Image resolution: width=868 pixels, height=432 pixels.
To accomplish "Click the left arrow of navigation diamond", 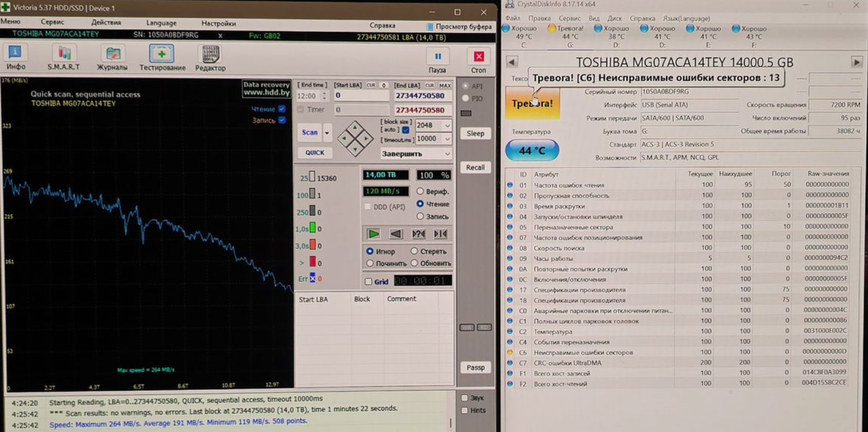I will [343, 139].
